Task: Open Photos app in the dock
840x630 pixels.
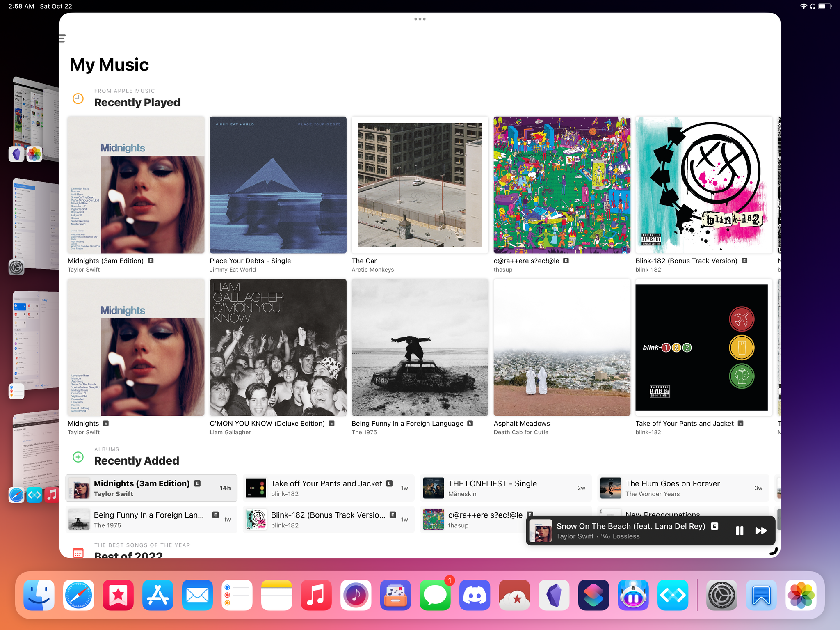Action: click(801, 595)
